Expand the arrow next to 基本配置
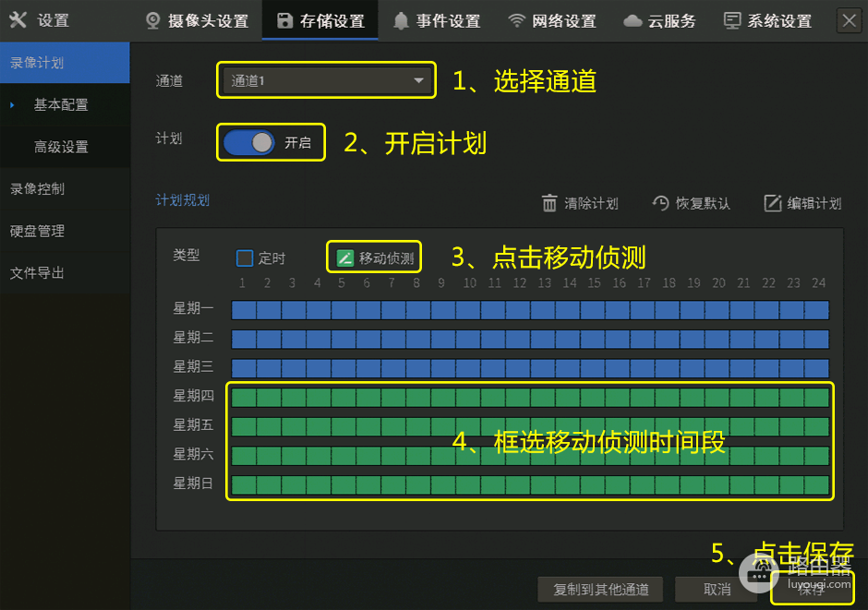The image size is (868, 610). pos(12,104)
